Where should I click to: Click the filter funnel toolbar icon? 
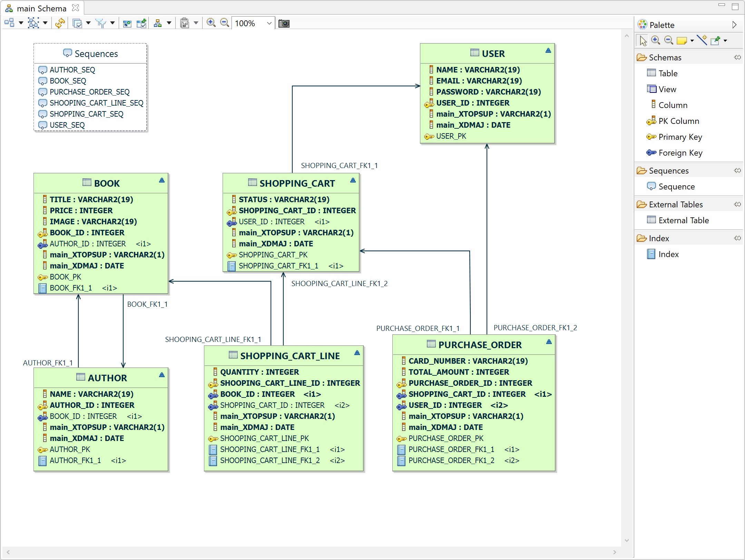coord(101,23)
